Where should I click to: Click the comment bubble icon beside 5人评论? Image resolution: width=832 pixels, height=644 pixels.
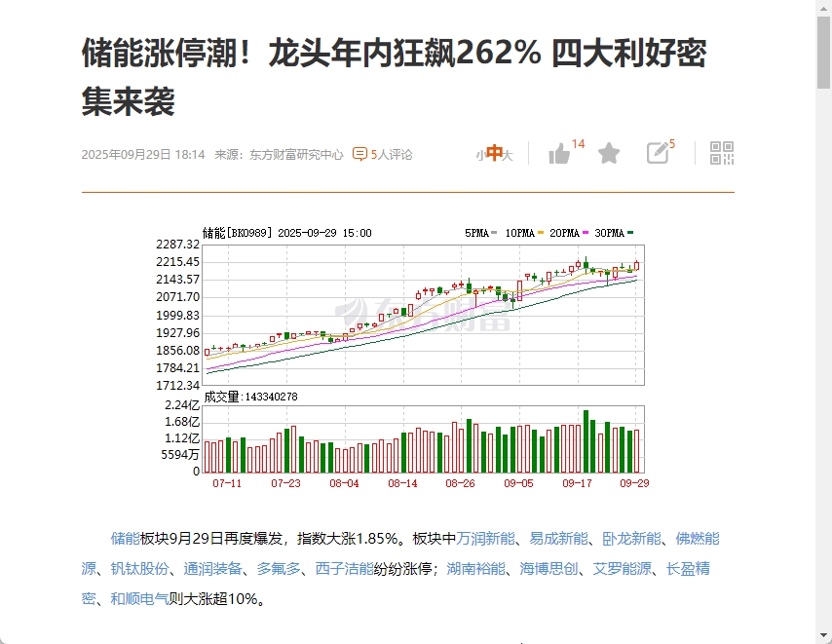coord(359,154)
